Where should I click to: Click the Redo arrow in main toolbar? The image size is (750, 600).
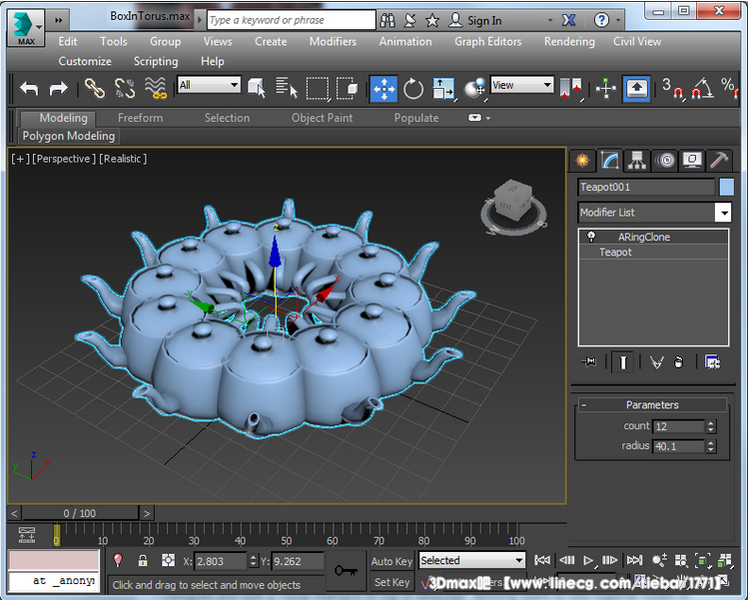point(58,89)
